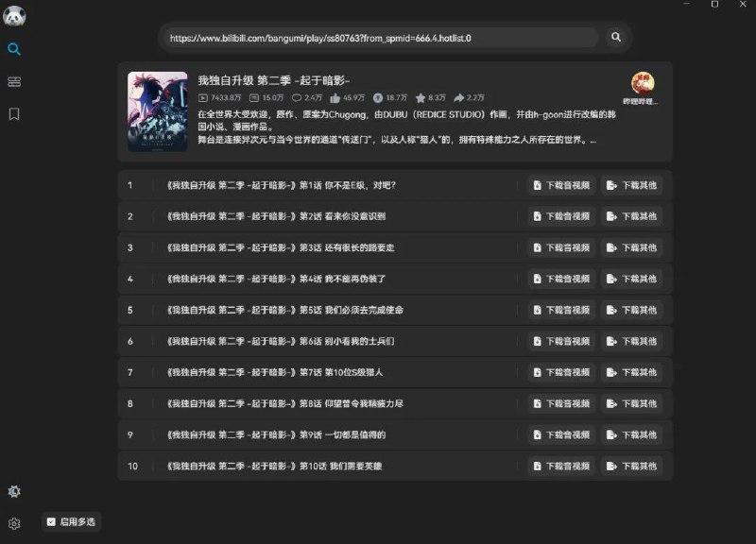The width and height of the screenshot is (756, 544).
Task: Click the coins count 18.7万
Action: (390, 98)
